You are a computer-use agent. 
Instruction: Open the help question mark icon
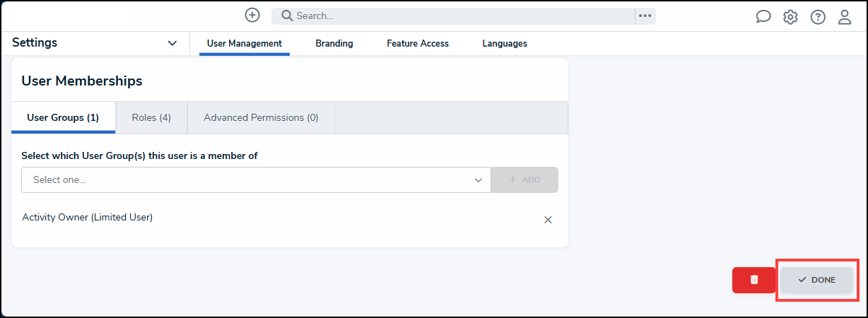tap(818, 17)
